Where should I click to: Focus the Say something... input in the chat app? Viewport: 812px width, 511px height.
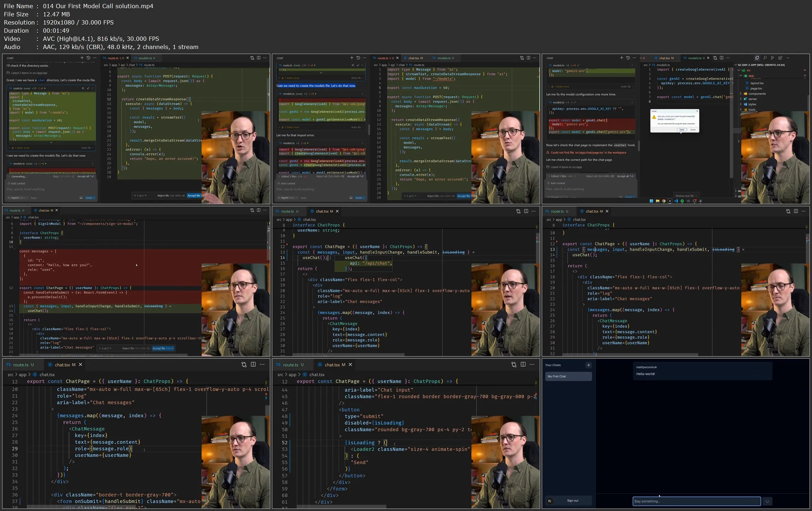point(697,501)
